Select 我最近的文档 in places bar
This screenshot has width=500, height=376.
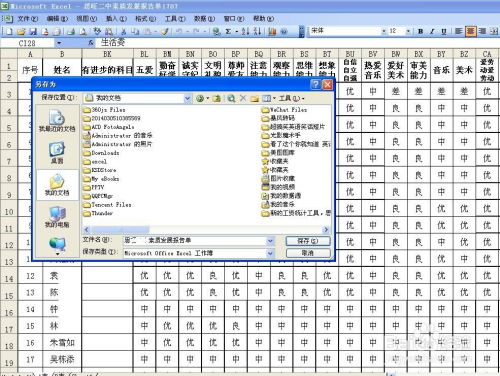click(x=57, y=121)
